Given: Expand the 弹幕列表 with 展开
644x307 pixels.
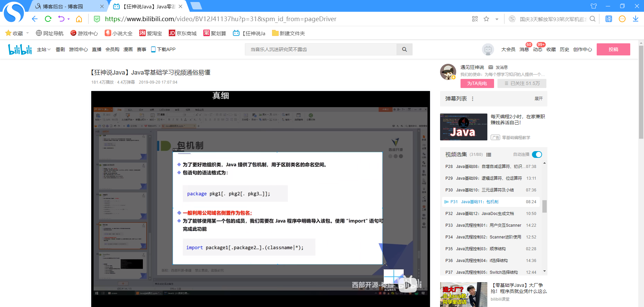Looking at the screenshot, I should tap(538, 99).
